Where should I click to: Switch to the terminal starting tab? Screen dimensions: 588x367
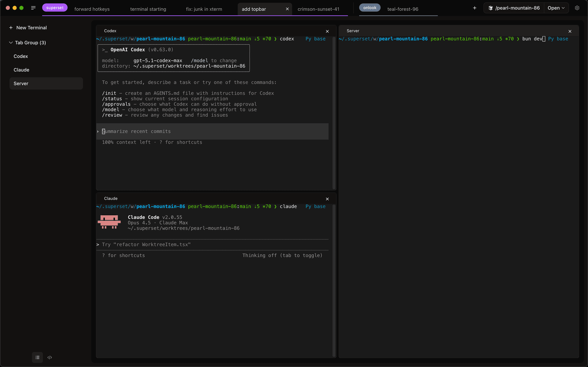148,9
